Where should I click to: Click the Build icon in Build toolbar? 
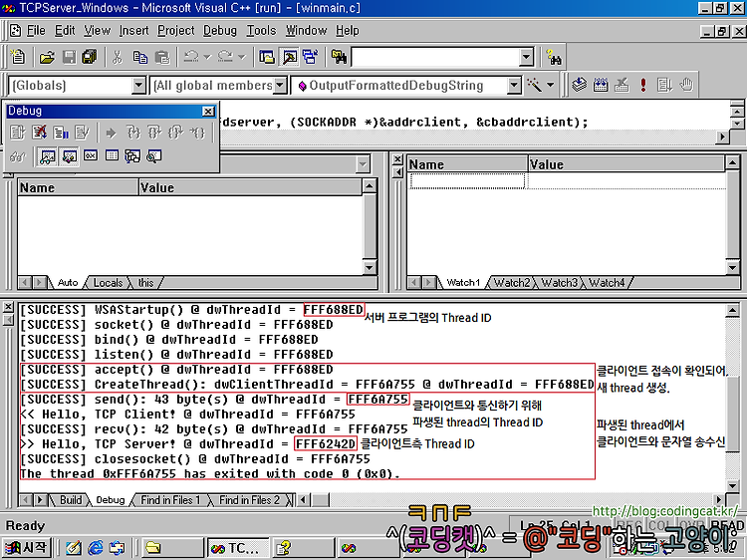pos(601,85)
